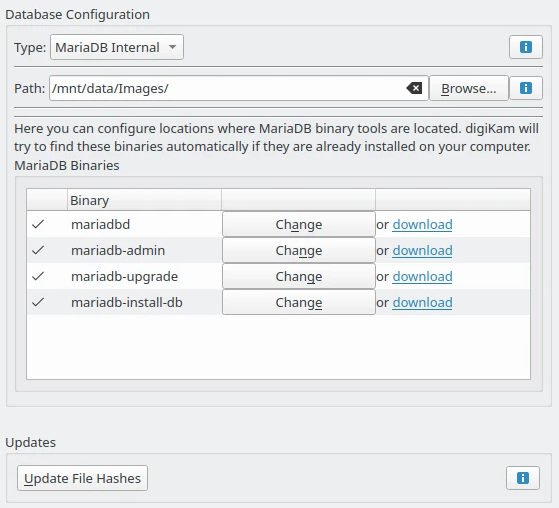The image size is (559, 508).
Task: Click the checkmark icon for mariadbd
Action: (38, 224)
